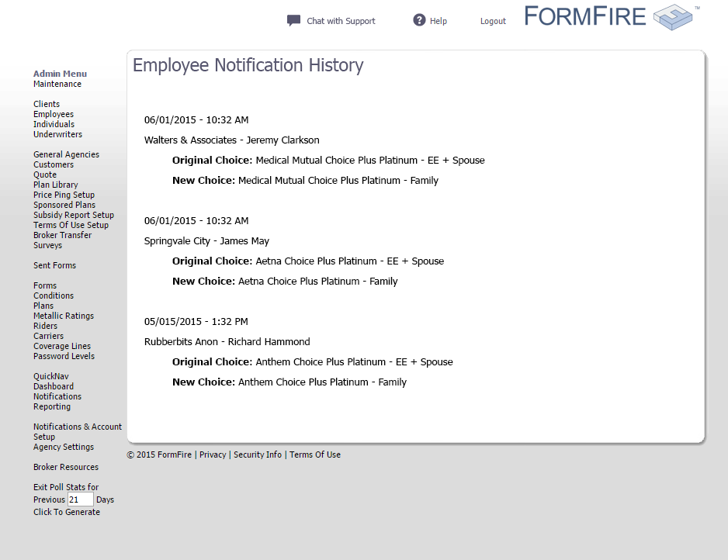Click the 05/015/2015 - 1:32 PM timestamp

click(196, 322)
